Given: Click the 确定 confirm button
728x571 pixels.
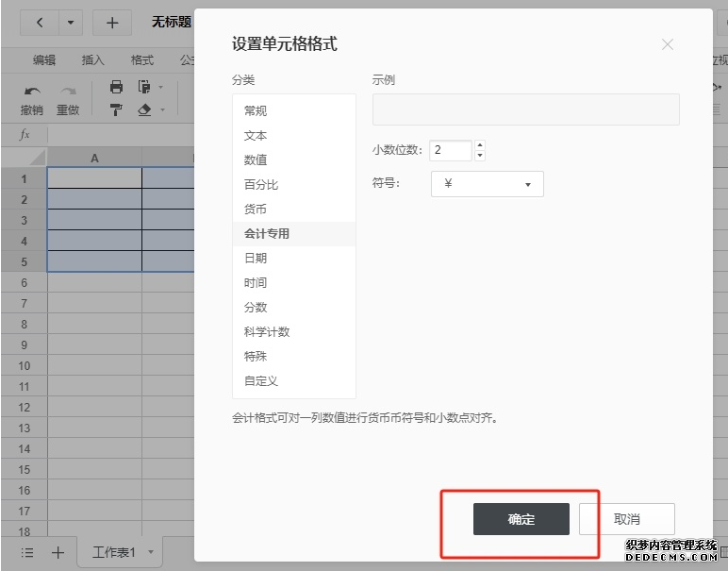Looking at the screenshot, I should click(521, 519).
